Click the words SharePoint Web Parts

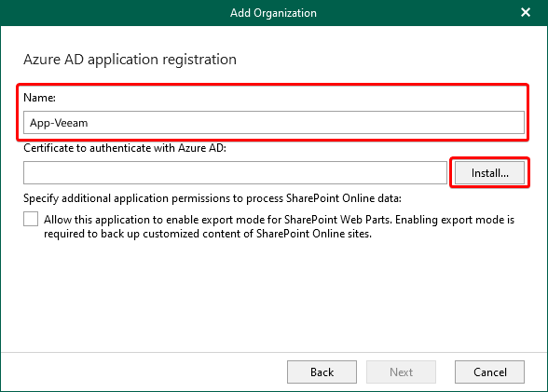point(338,220)
